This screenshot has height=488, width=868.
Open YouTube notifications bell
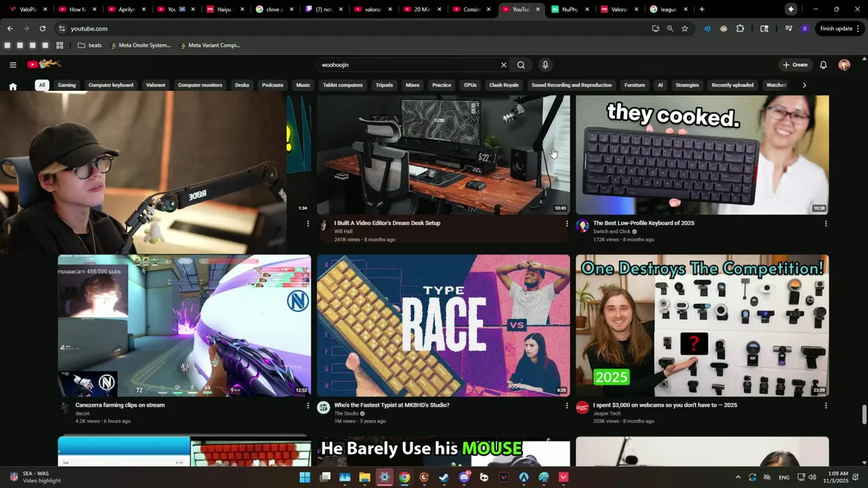(x=823, y=65)
